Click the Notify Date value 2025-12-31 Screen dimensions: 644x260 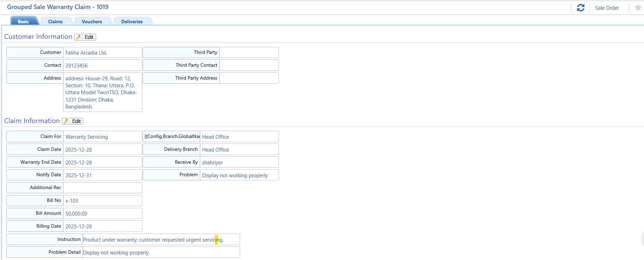tap(78, 176)
